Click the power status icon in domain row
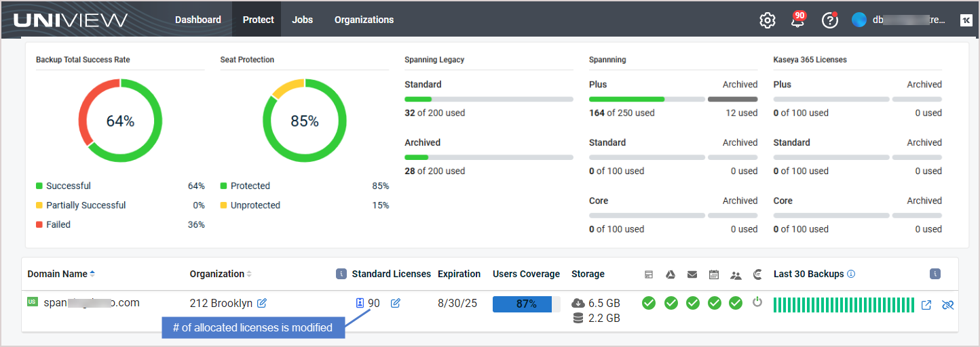This screenshot has height=347, width=980. 757,302
